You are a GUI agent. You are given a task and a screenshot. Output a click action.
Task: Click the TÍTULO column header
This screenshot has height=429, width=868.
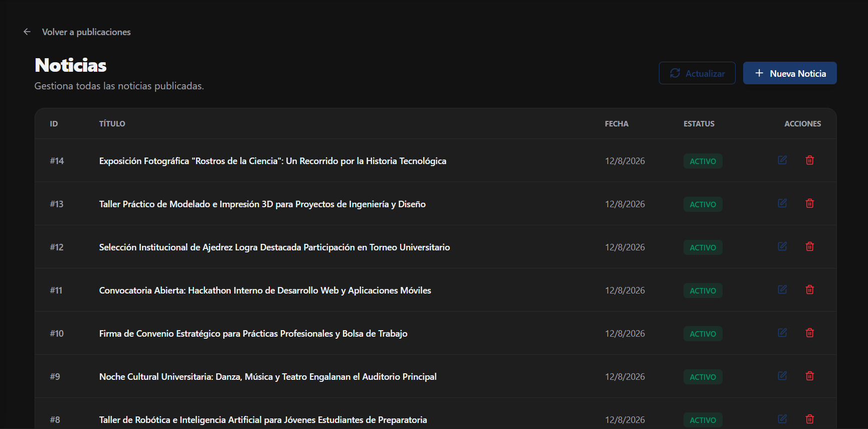tap(112, 123)
